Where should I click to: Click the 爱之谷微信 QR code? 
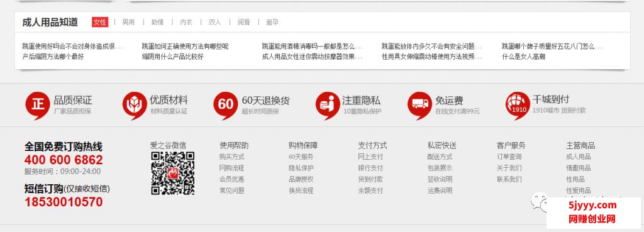click(172, 173)
